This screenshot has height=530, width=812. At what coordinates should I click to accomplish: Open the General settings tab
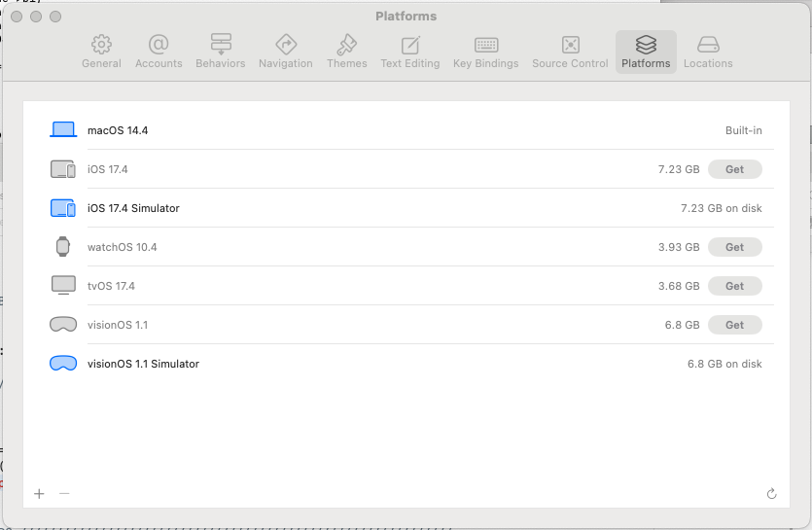coord(101,52)
